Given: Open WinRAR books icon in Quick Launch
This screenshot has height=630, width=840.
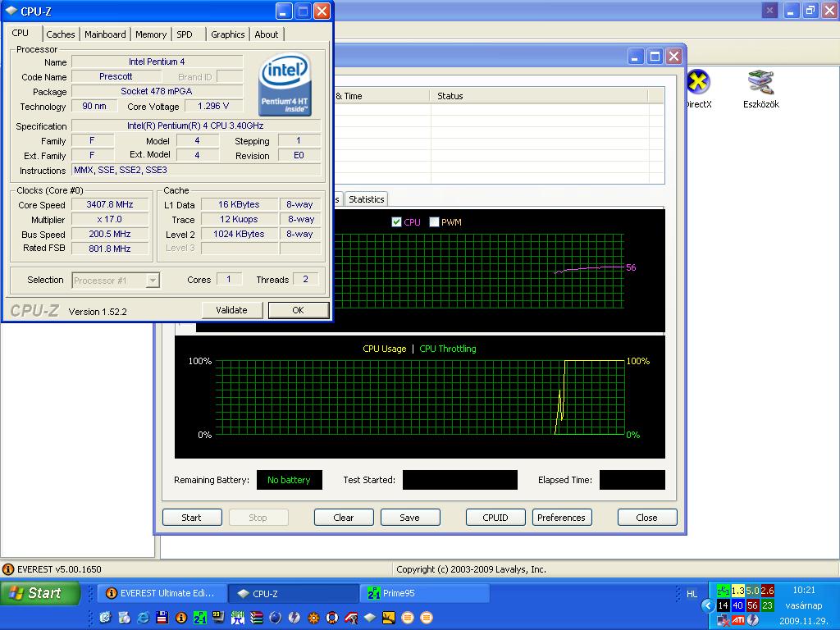Looking at the screenshot, I should 257,617.
